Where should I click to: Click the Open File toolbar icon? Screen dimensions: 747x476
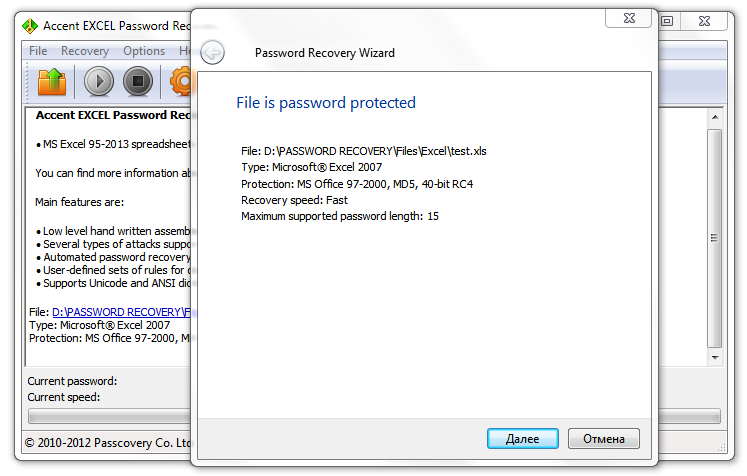(x=51, y=81)
